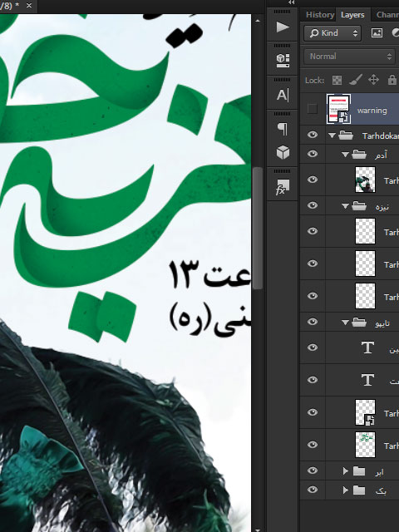The height and width of the screenshot is (532, 399).
Task: Select the warning layer name
Action: [x=372, y=111]
